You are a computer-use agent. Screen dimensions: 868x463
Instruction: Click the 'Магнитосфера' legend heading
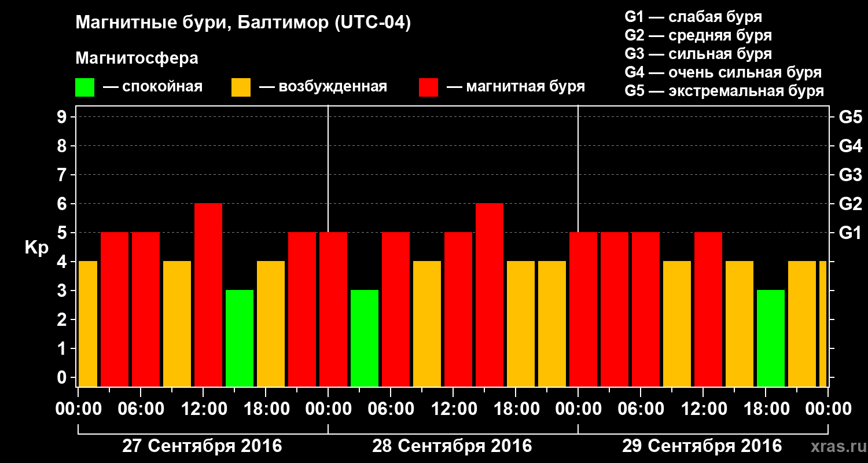click(x=137, y=58)
